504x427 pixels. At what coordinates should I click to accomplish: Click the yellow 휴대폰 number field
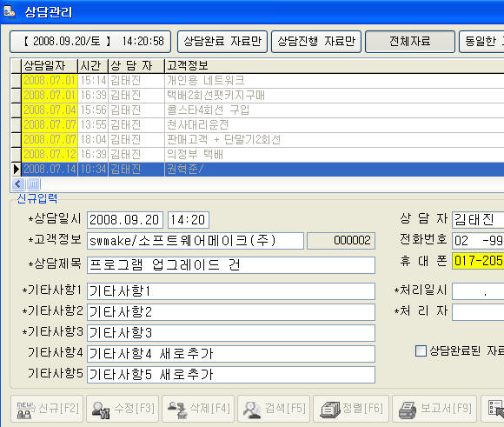[478, 261]
